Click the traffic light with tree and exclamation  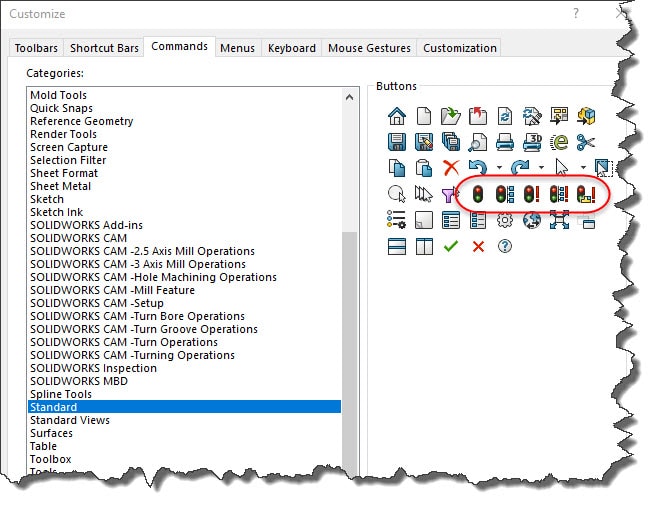[x=559, y=194]
